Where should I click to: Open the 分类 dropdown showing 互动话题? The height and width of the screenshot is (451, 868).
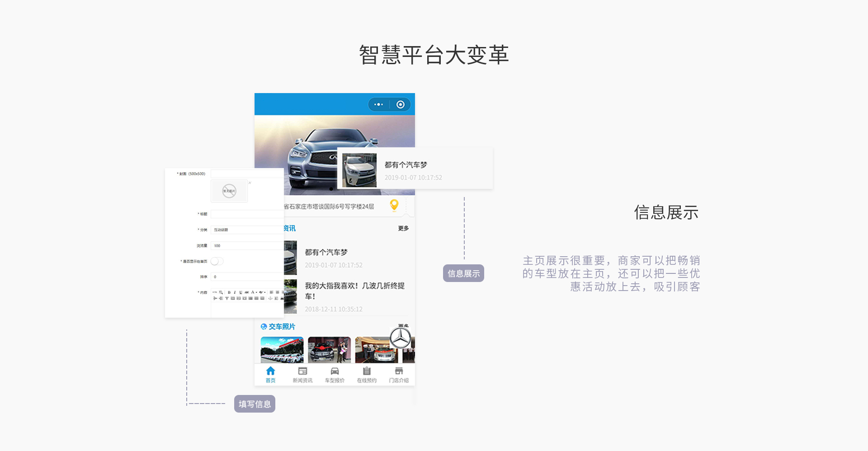coord(247,230)
